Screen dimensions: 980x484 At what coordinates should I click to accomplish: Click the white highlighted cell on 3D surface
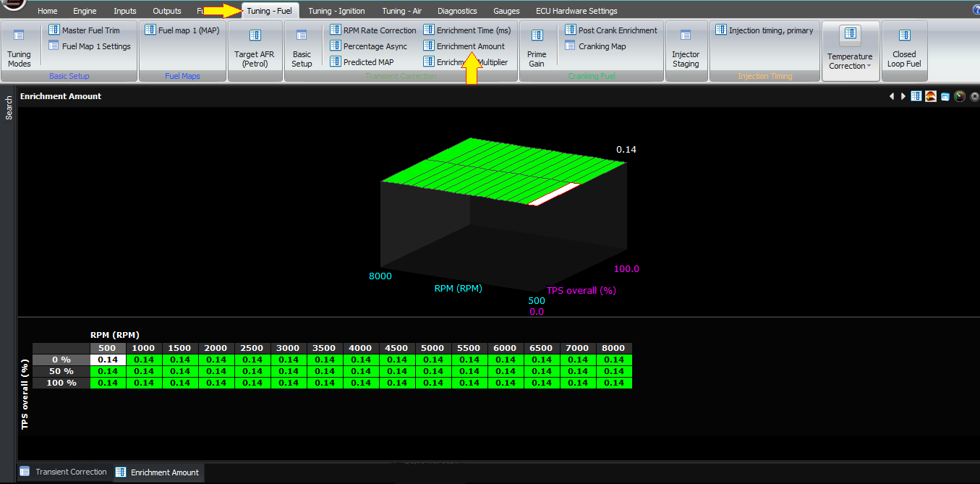click(555, 195)
